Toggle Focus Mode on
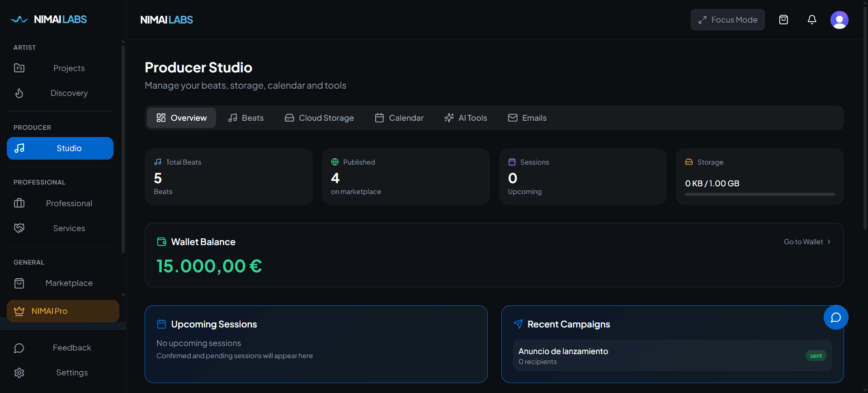This screenshot has width=868, height=393. 727,20
